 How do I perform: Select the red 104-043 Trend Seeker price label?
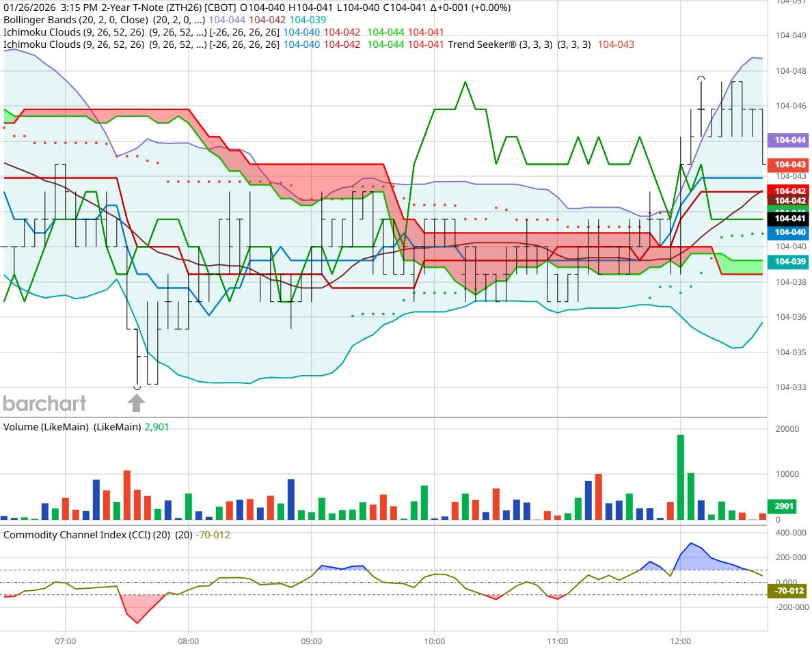(x=787, y=165)
